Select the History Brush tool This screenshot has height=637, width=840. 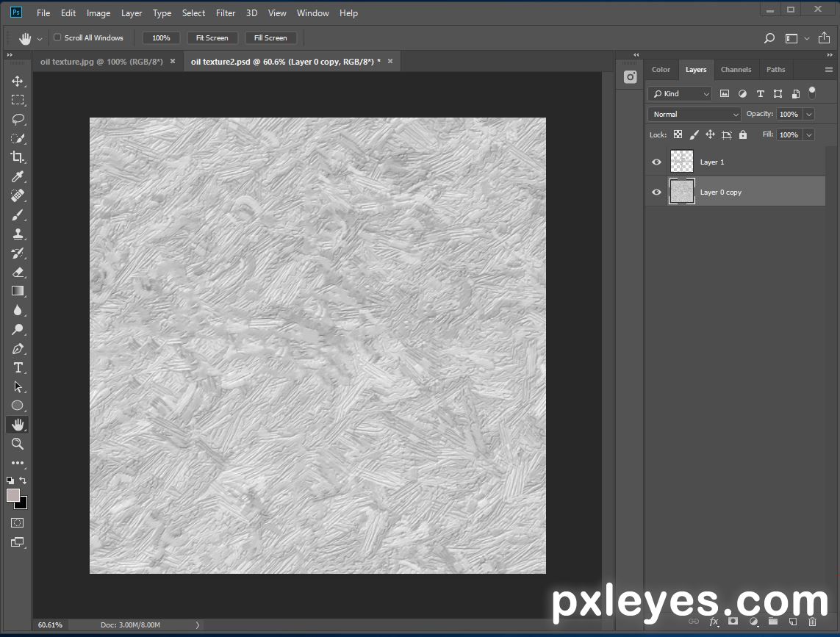tap(18, 253)
